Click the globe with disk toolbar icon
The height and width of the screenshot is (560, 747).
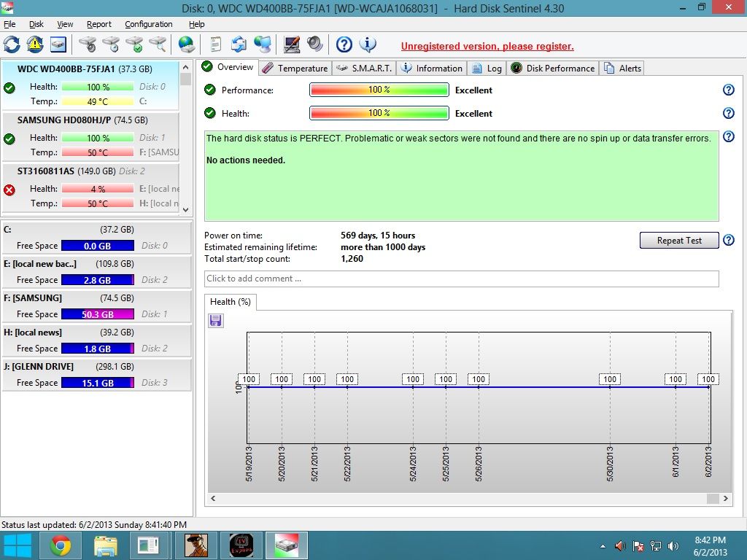click(186, 44)
